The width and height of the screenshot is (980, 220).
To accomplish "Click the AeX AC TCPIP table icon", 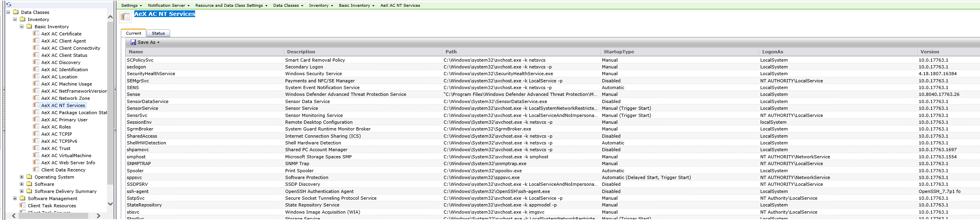I will click(36, 134).
